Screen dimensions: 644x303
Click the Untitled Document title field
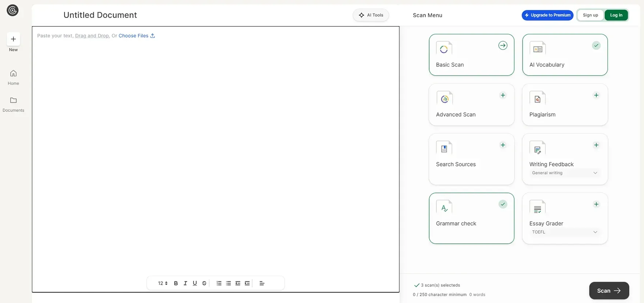(x=100, y=15)
